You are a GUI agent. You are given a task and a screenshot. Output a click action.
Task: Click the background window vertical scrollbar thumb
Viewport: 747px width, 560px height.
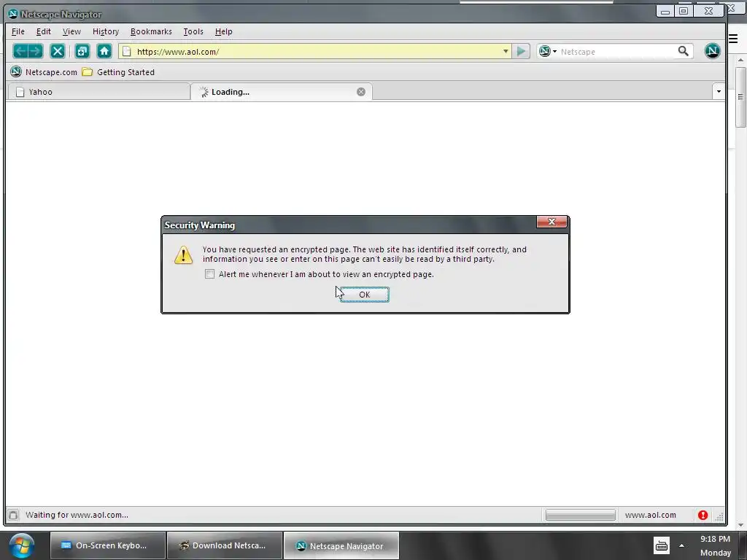click(x=740, y=97)
